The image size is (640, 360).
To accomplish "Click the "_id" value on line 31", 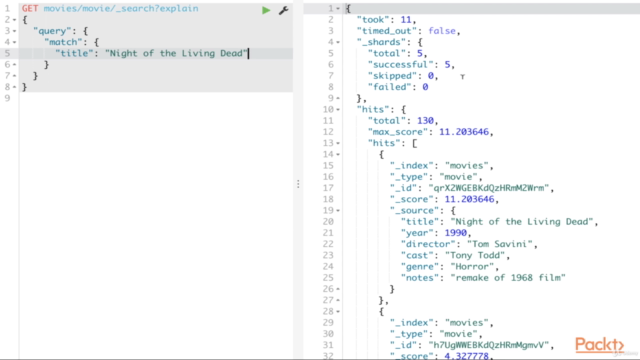I will click(x=489, y=345).
